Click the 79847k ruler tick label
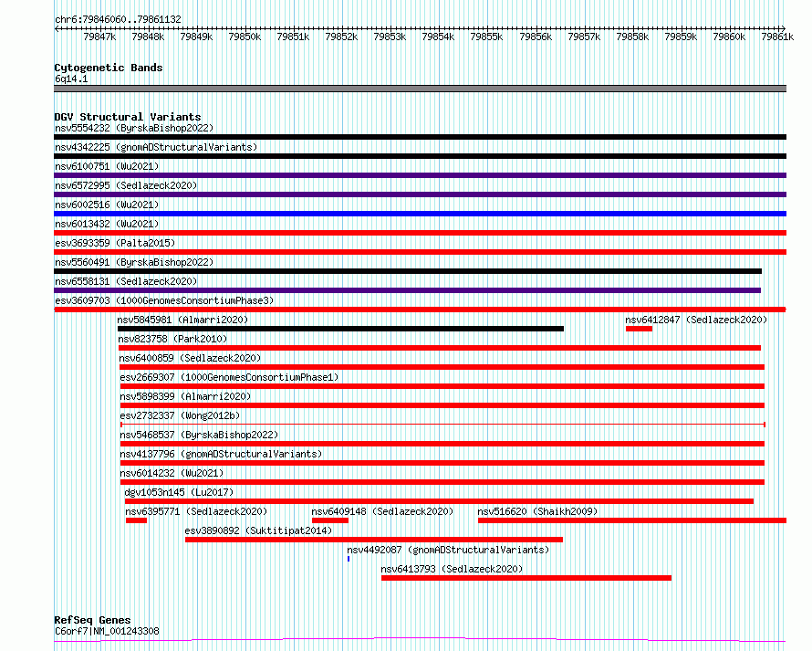This screenshot has height=651, width=812. (x=99, y=37)
